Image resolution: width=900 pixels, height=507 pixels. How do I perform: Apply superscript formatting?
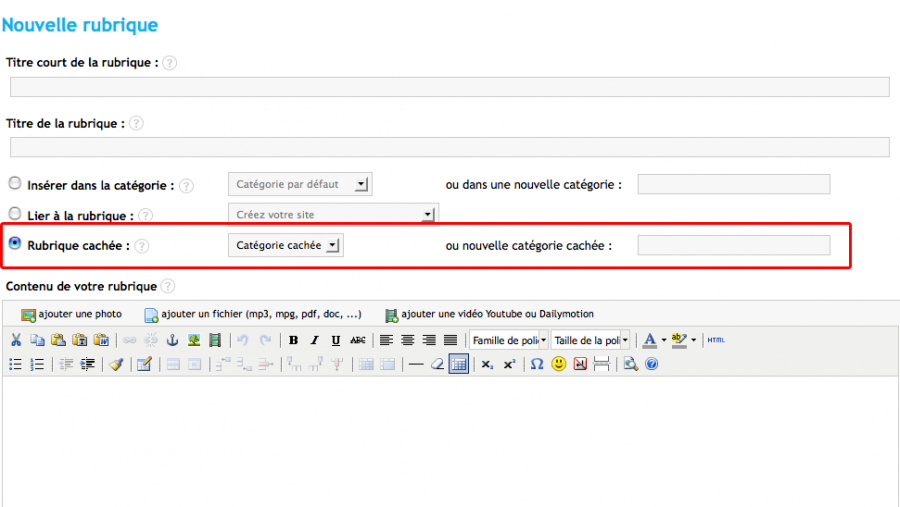pos(509,364)
